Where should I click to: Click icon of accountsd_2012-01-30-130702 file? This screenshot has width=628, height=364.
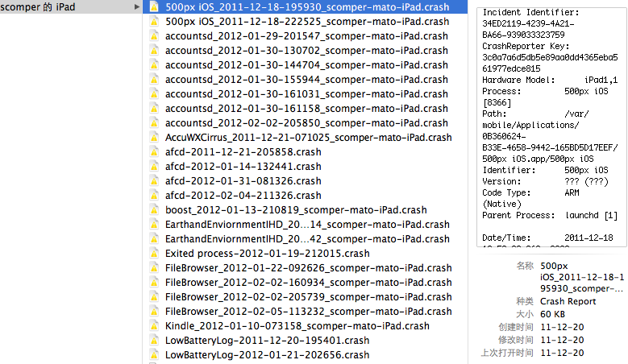pos(154,51)
